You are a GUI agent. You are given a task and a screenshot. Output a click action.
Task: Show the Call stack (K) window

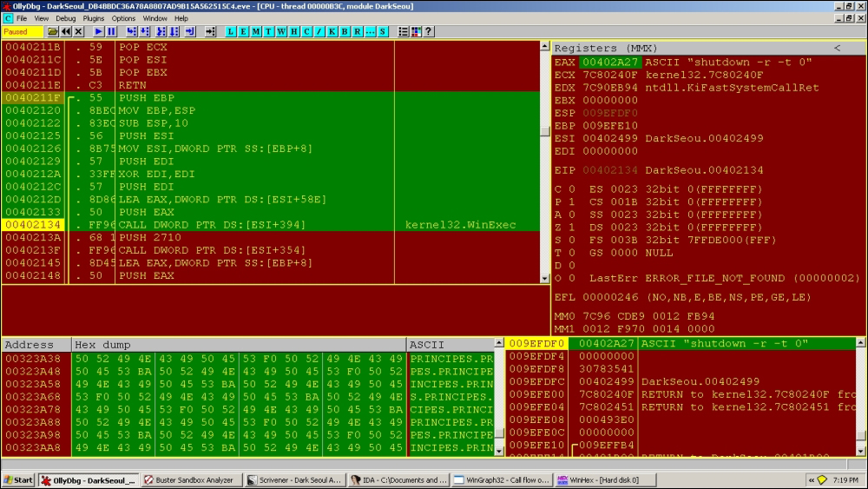pos(331,31)
